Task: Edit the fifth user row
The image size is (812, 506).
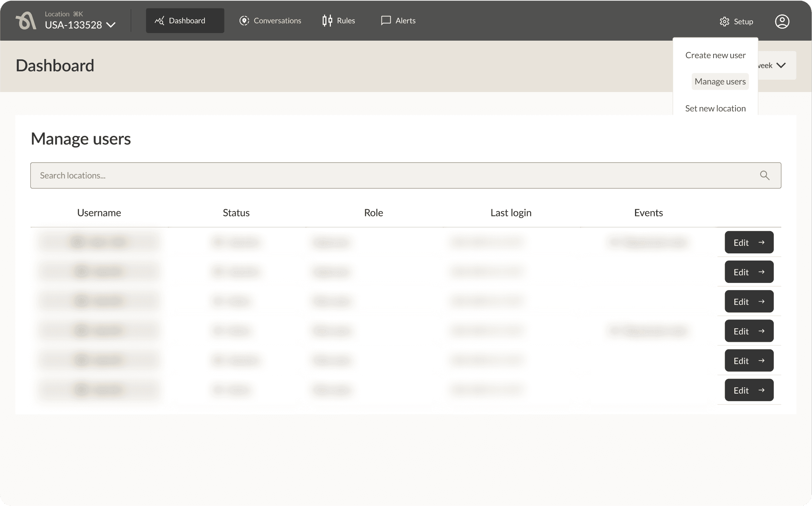Action: point(749,360)
